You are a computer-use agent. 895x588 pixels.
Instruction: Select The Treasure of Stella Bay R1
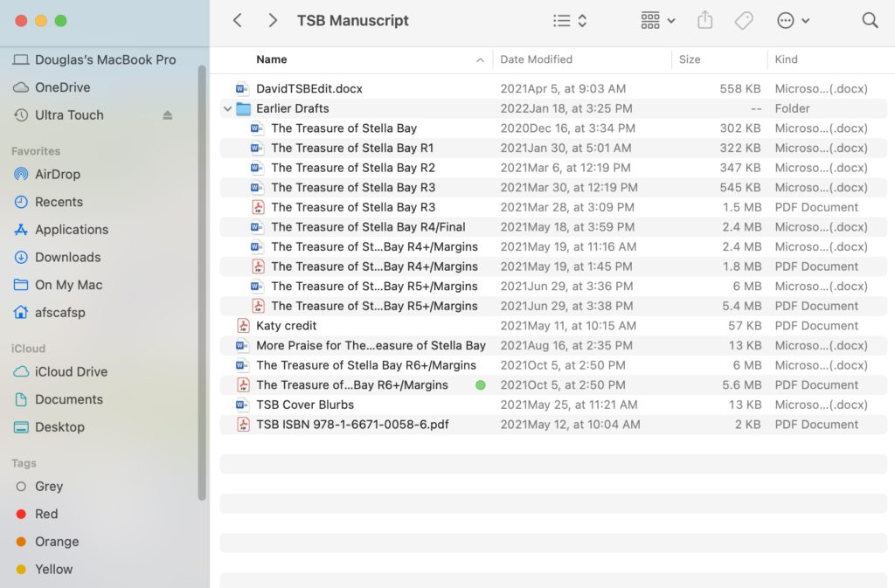(x=553, y=148)
